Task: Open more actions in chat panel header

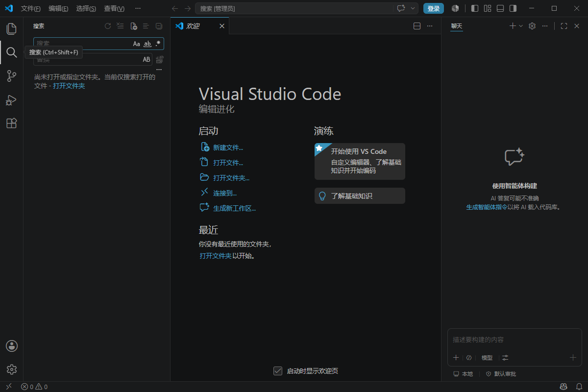Action: pos(545,26)
